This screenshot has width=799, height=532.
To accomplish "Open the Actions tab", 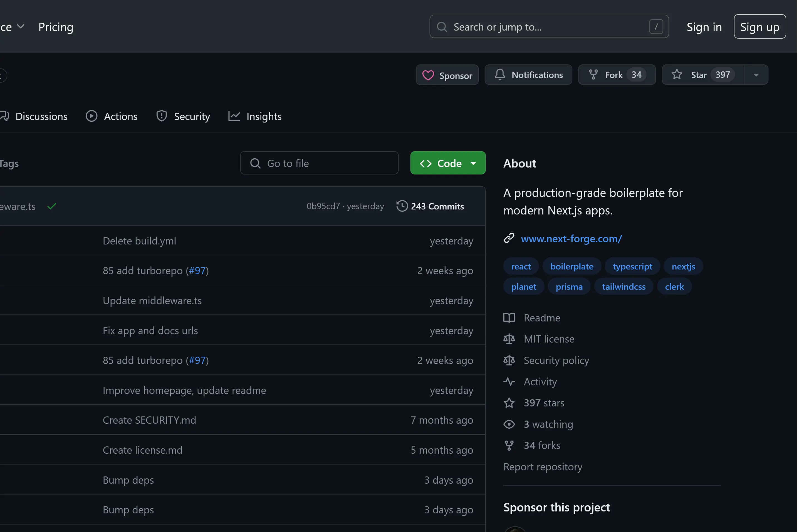I will click(111, 116).
